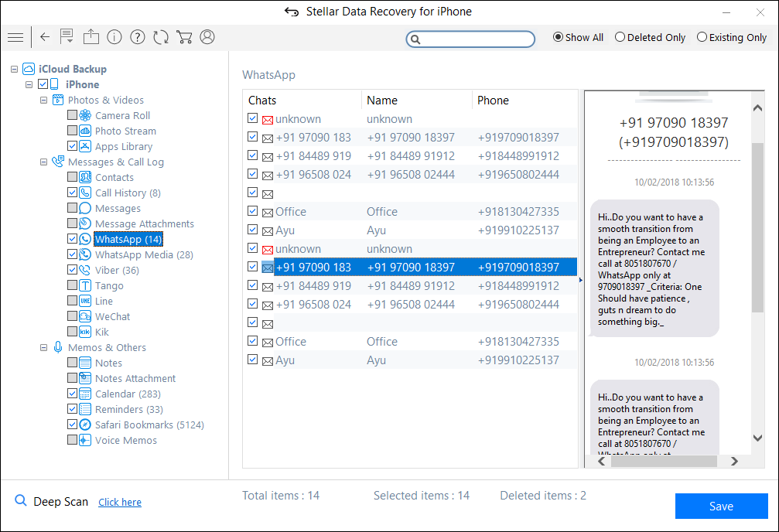Click the back arrow toolbar icon
This screenshot has width=779, height=532.
coord(45,37)
